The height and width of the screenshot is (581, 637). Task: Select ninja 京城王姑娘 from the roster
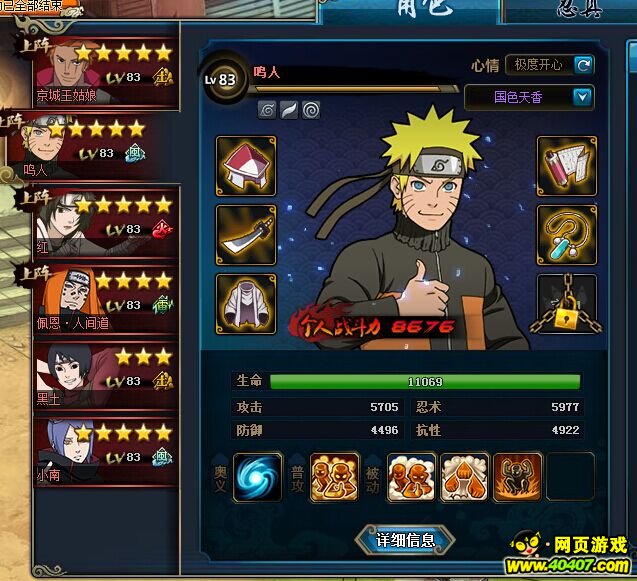point(106,73)
